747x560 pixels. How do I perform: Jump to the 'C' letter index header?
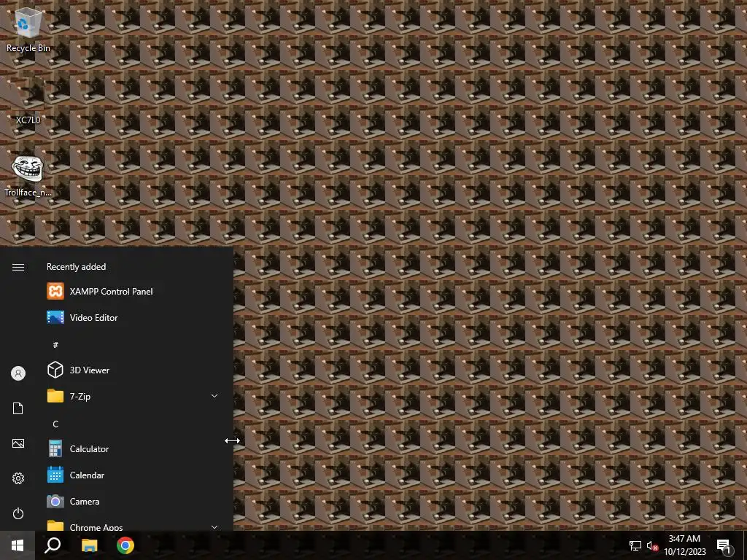pos(55,424)
